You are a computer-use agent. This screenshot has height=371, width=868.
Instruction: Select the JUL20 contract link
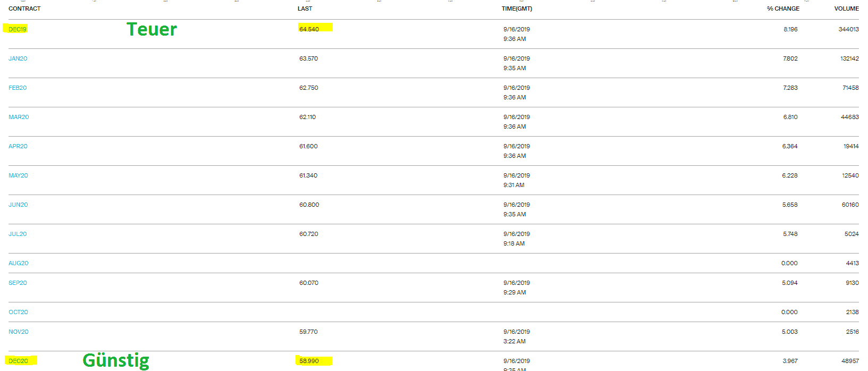click(18, 234)
